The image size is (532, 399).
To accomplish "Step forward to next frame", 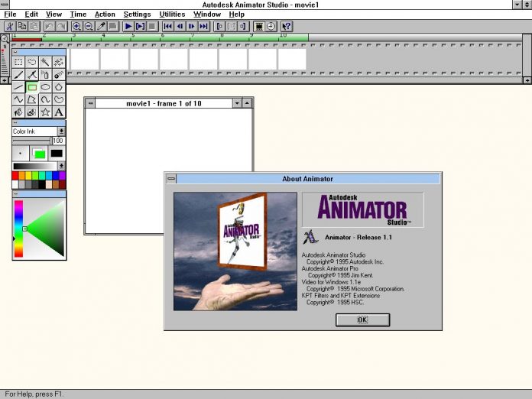I will coord(192,27).
